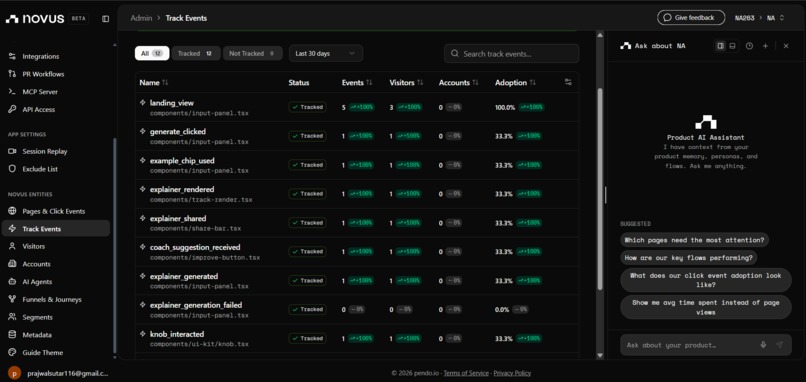The image size is (806, 382).
Task: Click the sparkle icon beside explainer_shared
Action: point(143,218)
